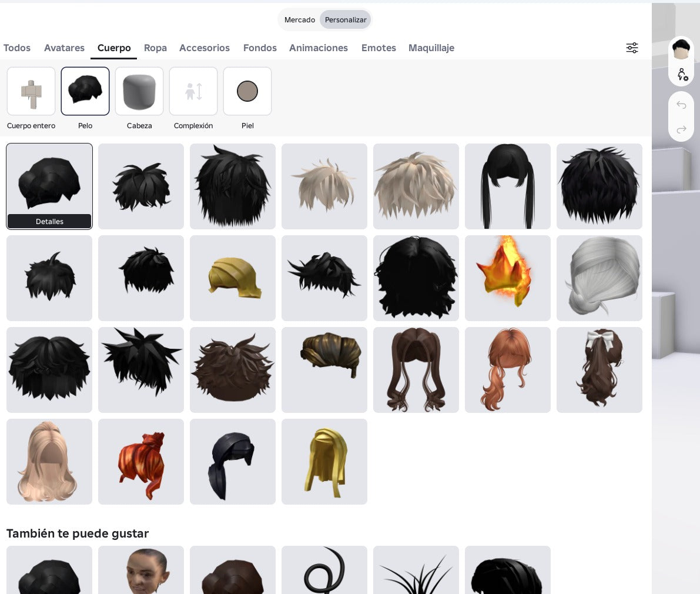Open the Maquillaje tab
The image size is (700, 594).
pyautogui.click(x=431, y=48)
